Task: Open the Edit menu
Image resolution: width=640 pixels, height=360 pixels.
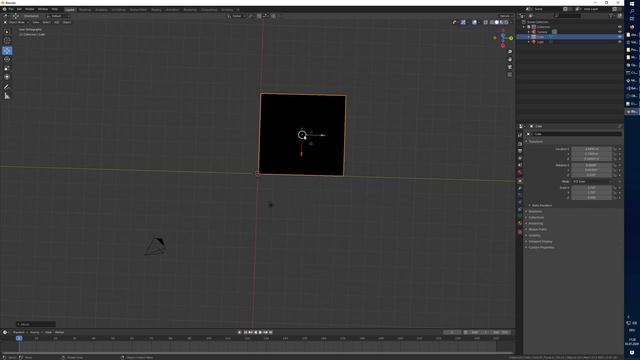Action: tap(19, 9)
